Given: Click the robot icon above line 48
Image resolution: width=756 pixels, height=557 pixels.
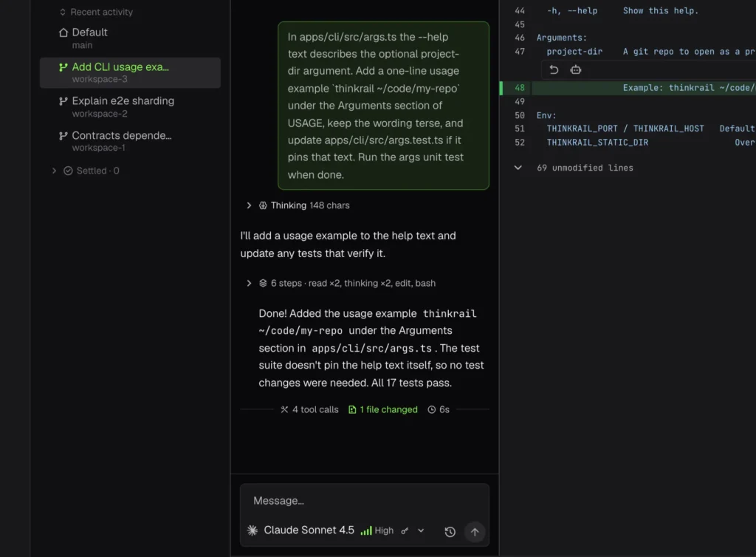Looking at the screenshot, I should click(x=576, y=70).
